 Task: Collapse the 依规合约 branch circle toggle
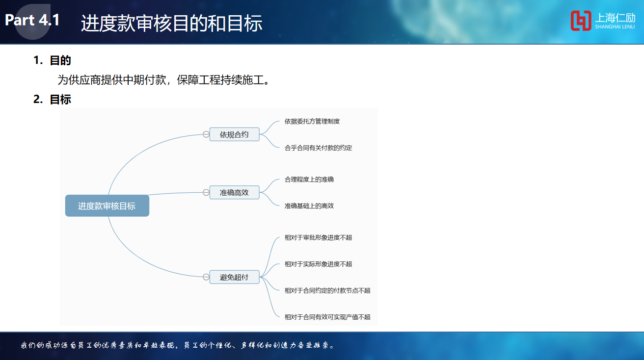pyautogui.click(x=206, y=134)
